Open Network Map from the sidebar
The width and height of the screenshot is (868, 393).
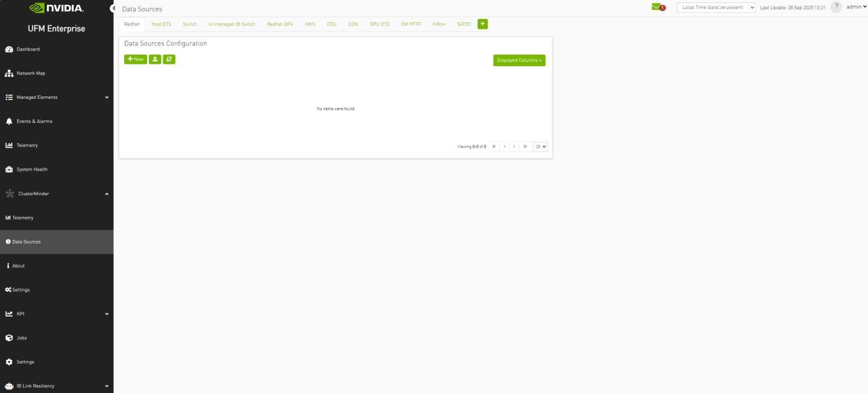tap(30, 73)
